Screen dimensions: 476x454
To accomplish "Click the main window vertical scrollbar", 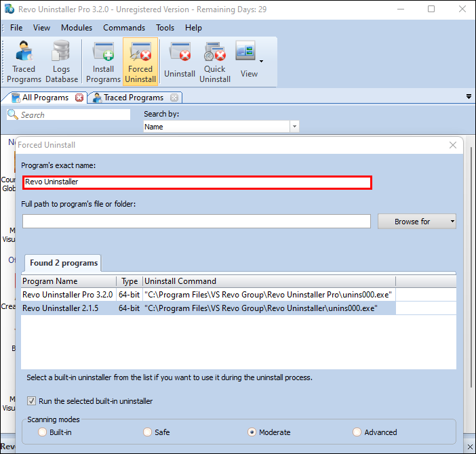I will click(x=471, y=267).
